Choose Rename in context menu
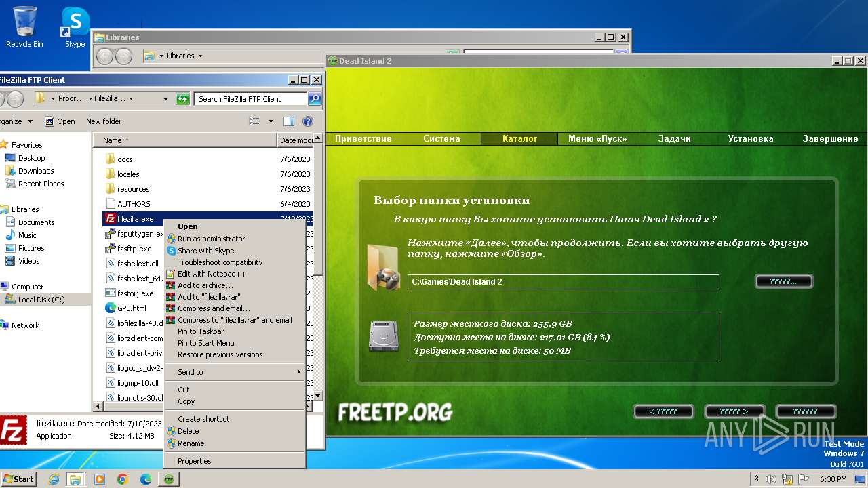 click(235, 443)
